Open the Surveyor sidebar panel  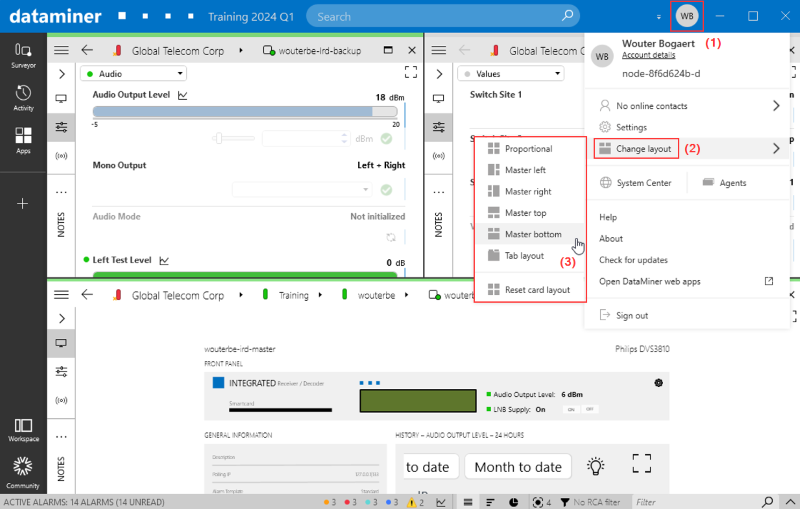click(x=23, y=54)
